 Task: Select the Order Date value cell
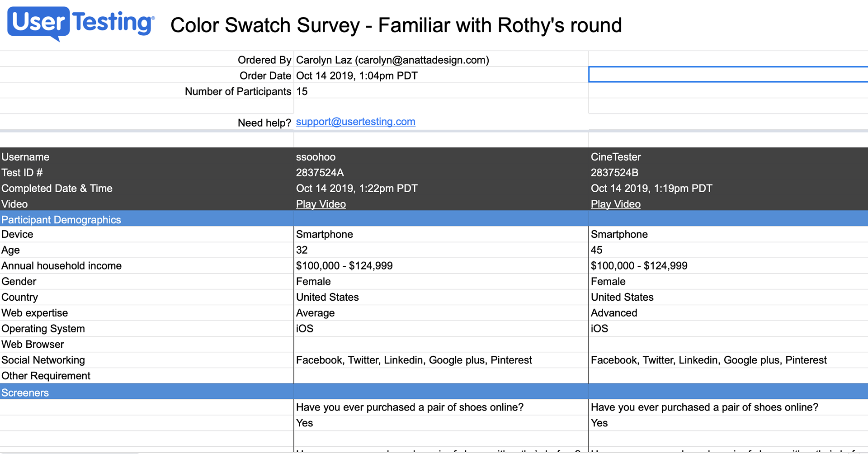tap(441, 76)
